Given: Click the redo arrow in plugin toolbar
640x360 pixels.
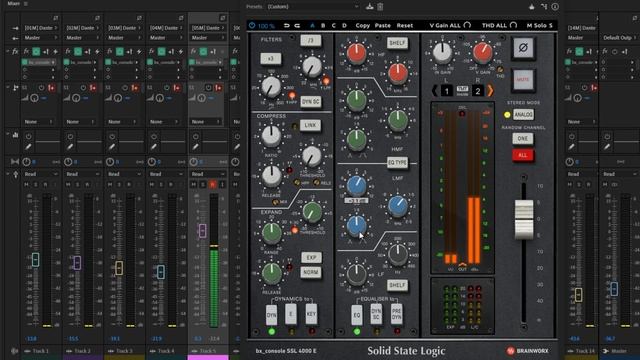Looking at the screenshot, I should (x=297, y=25).
